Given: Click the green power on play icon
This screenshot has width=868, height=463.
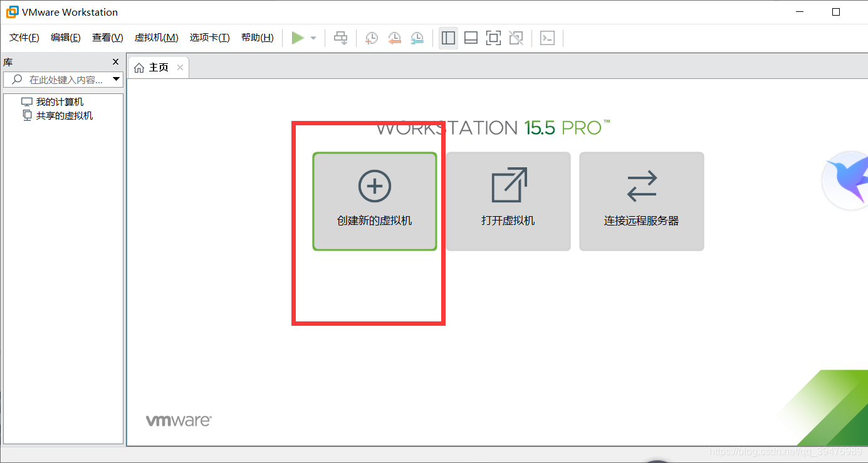Looking at the screenshot, I should [298, 38].
